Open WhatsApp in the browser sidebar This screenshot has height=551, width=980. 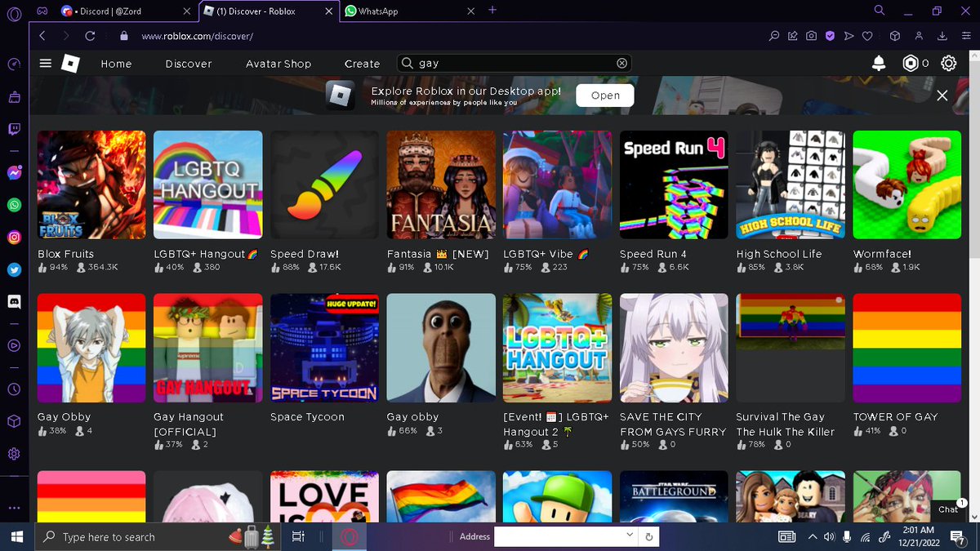pos(14,205)
